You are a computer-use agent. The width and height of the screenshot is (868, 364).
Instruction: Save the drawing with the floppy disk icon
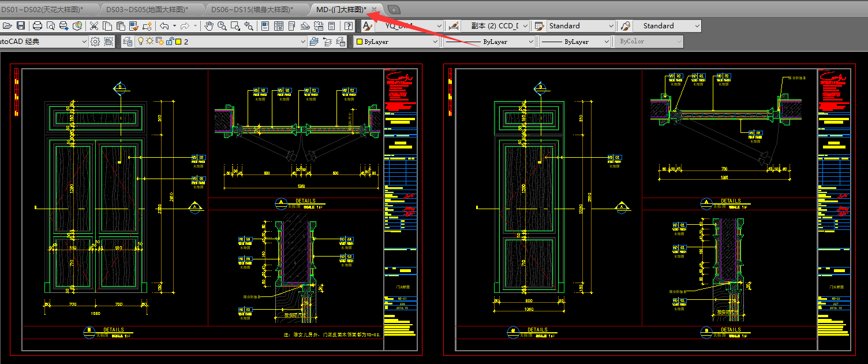click(21, 26)
